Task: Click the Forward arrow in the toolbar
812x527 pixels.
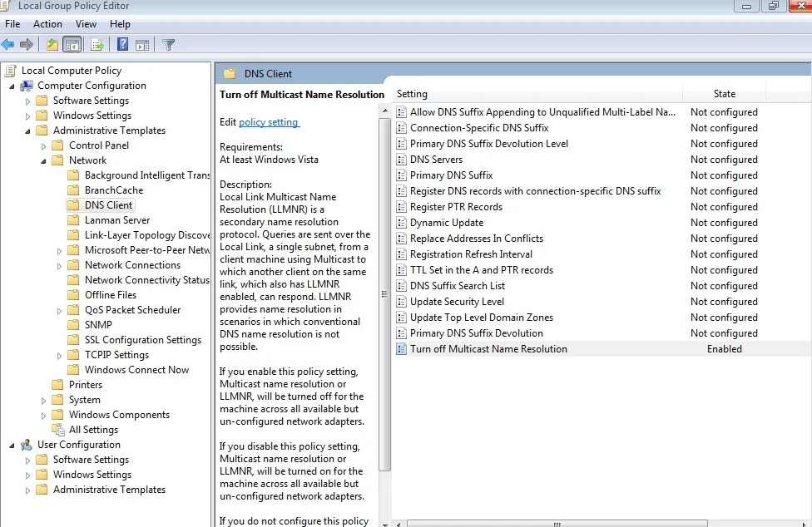Action: click(x=27, y=45)
